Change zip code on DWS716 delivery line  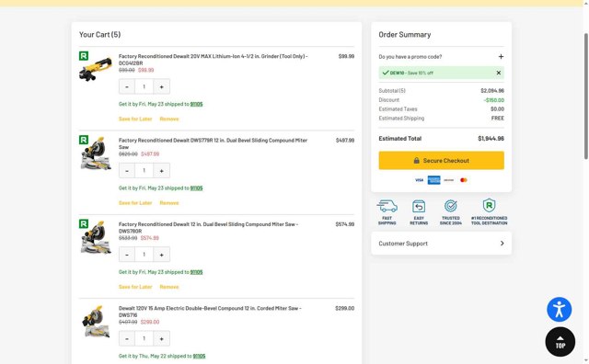199,356
